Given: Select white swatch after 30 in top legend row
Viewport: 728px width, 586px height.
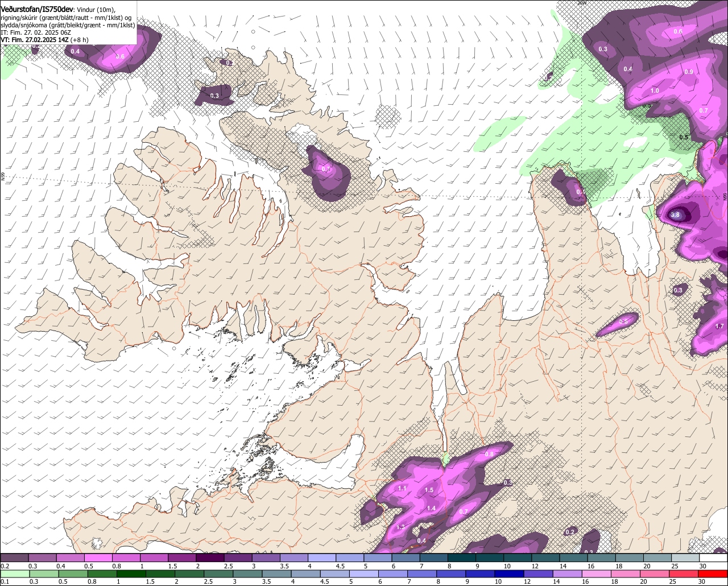Looking at the screenshot, I should point(714,558).
